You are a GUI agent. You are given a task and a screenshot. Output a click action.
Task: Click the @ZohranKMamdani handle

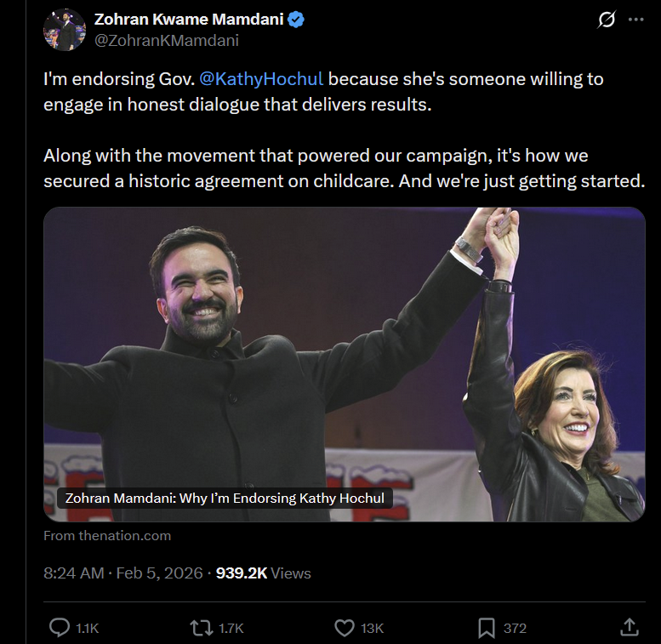point(166,40)
